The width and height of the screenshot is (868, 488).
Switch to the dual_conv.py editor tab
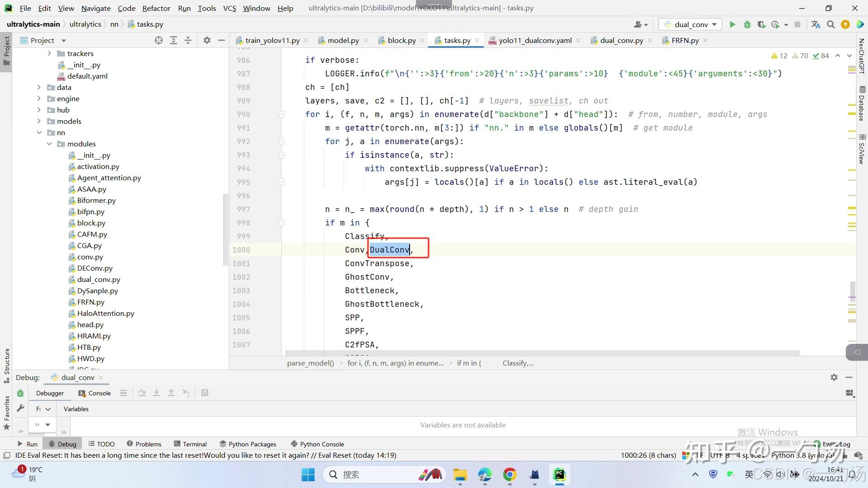[621, 40]
